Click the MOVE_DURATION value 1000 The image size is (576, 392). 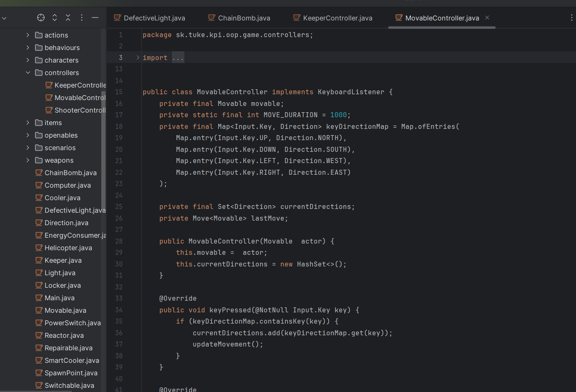338,115
